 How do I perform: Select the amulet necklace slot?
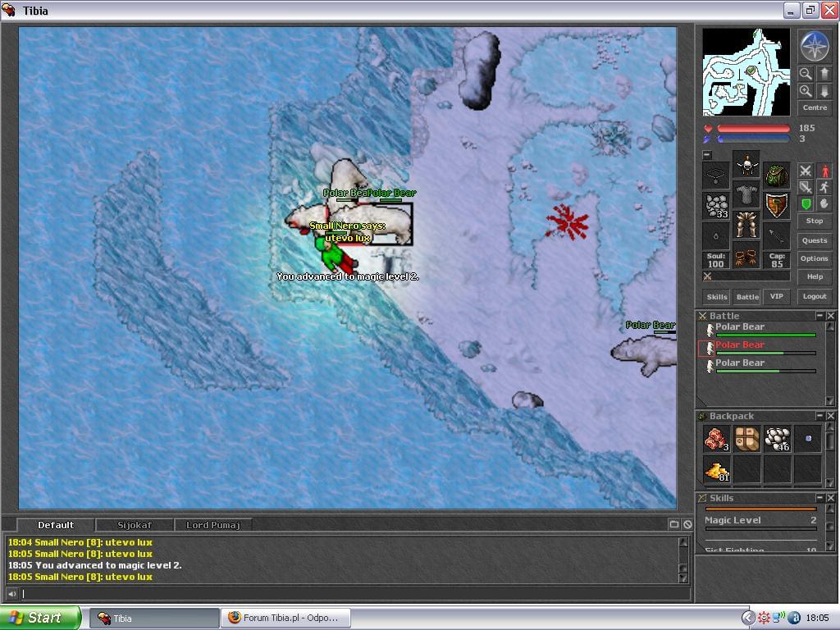(x=715, y=176)
